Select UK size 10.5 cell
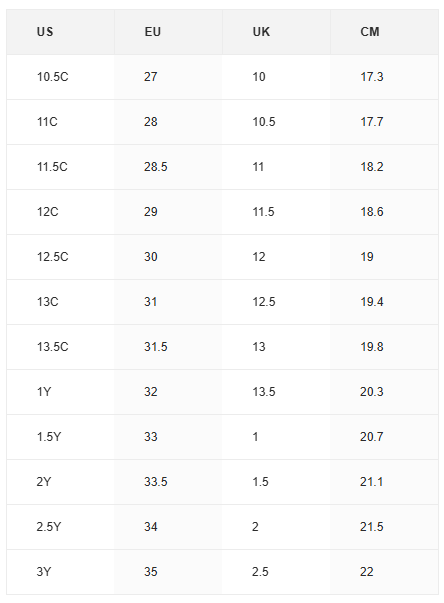This screenshot has height=603, width=444. click(276, 122)
